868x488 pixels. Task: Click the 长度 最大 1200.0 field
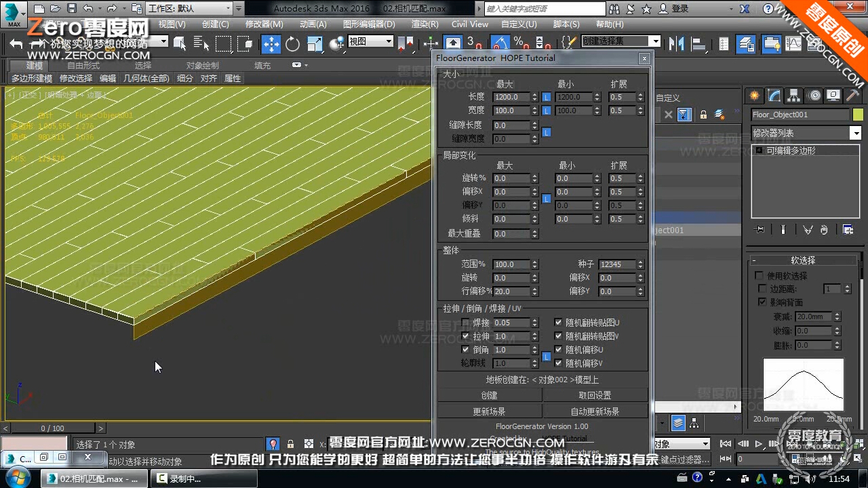tap(512, 97)
